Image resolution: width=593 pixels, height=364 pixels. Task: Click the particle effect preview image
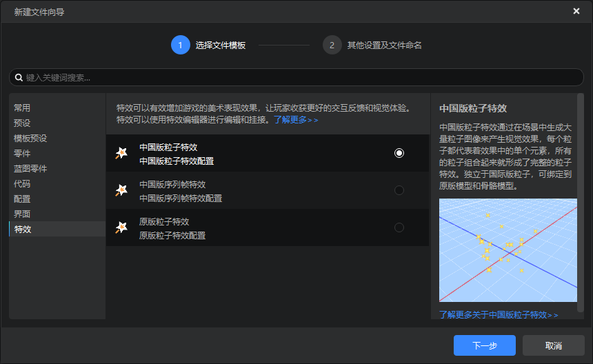(x=508, y=250)
